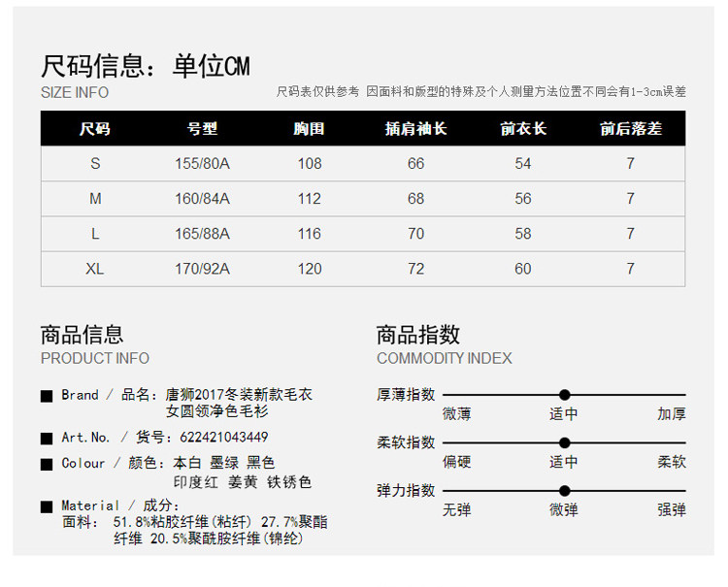Click the 商品信息 heading
The height and width of the screenshot is (587, 728).
(x=83, y=335)
